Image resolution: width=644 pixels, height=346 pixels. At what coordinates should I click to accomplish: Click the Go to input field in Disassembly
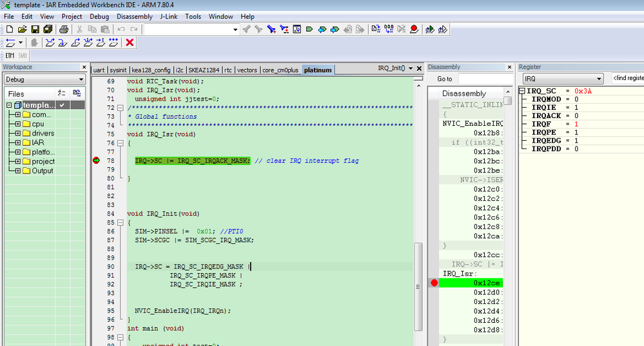tap(485, 79)
